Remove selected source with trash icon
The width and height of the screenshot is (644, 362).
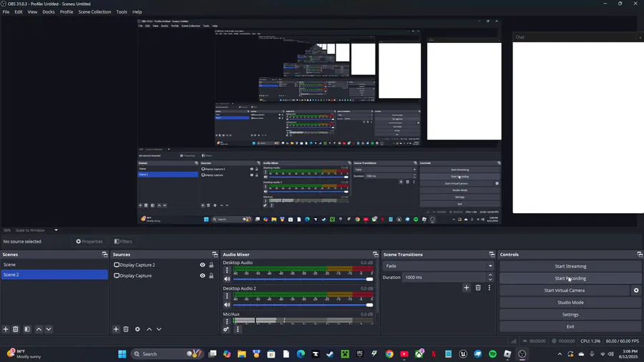126,329
